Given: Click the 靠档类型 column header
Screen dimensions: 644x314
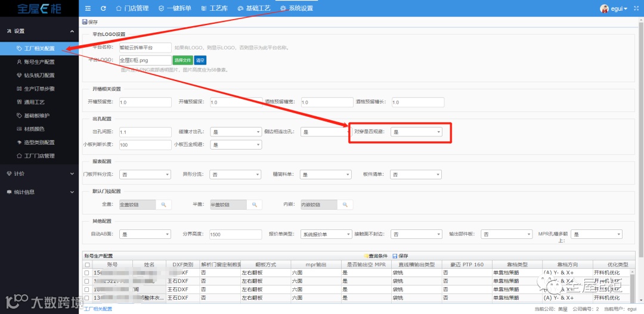Looking at the screenshot, I should (x=516, y=265).
